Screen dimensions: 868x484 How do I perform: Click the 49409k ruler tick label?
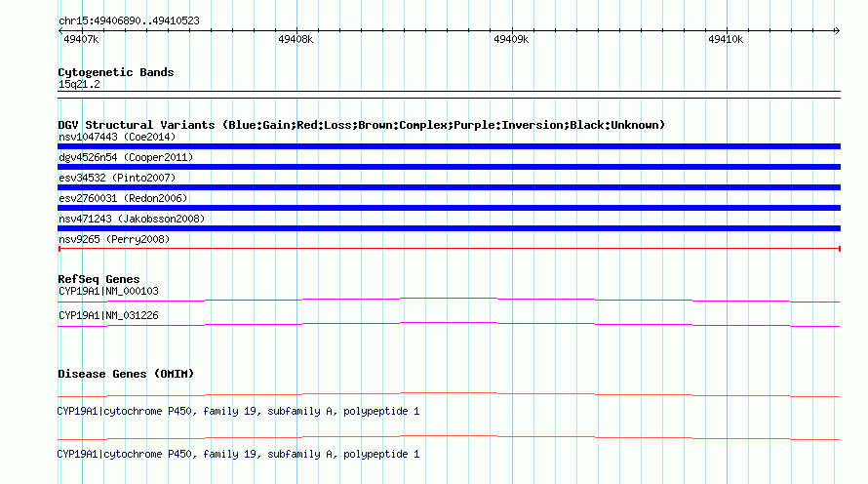[x=511, y=39]
